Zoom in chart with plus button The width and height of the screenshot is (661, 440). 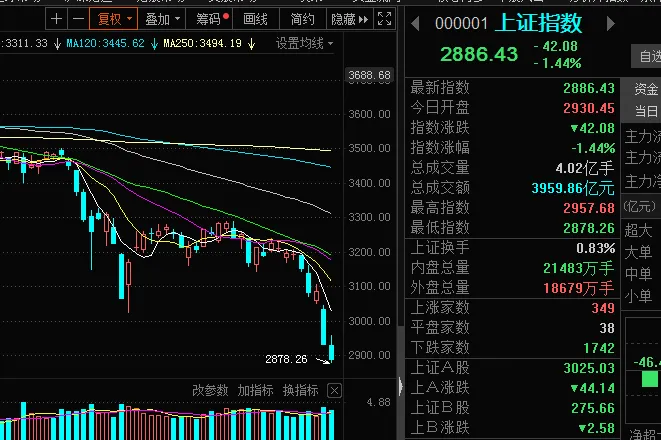click(56, 19)
